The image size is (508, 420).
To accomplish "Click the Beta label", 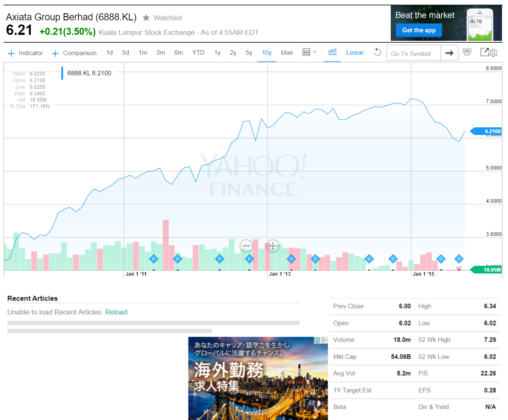I will (x=339, y=407).
